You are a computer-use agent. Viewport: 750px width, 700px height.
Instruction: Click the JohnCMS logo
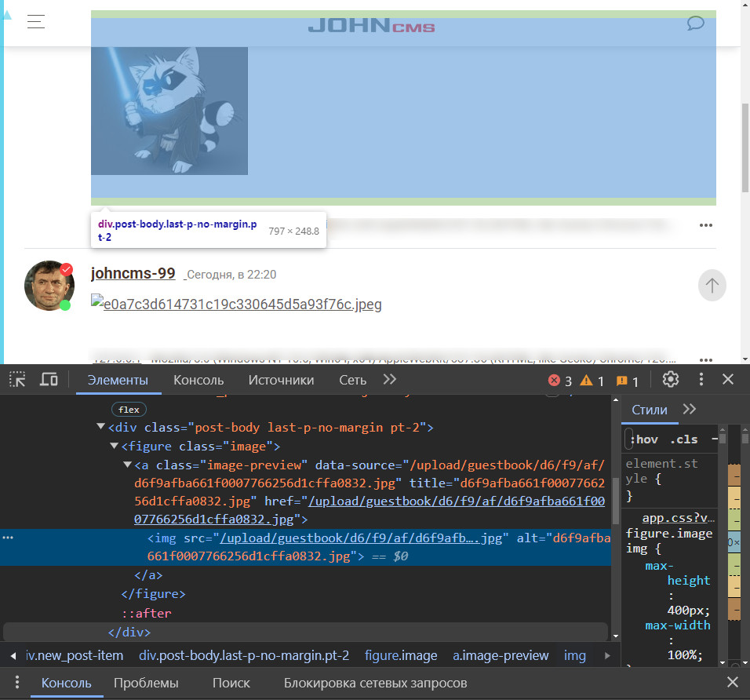(371, 25)
